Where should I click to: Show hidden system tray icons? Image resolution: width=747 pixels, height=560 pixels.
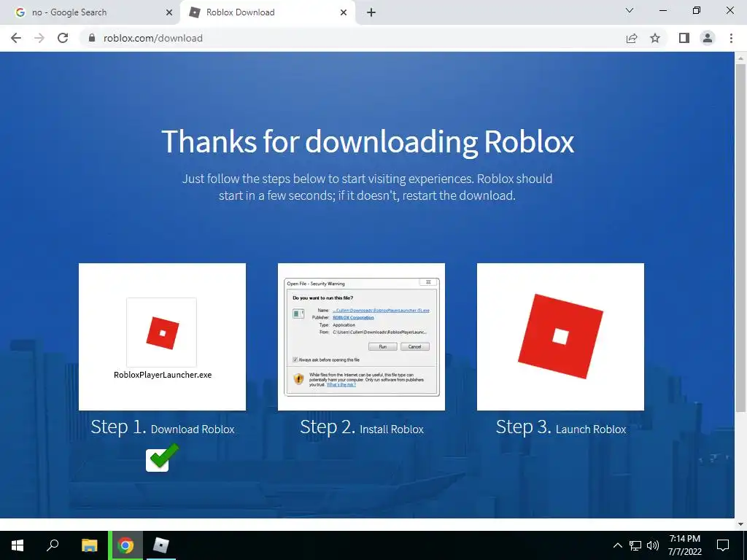coord(617,545)
